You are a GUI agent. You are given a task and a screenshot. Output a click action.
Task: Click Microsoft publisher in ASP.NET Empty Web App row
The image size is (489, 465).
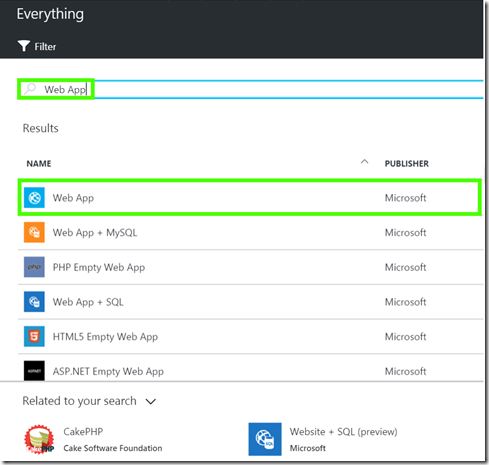405,371
